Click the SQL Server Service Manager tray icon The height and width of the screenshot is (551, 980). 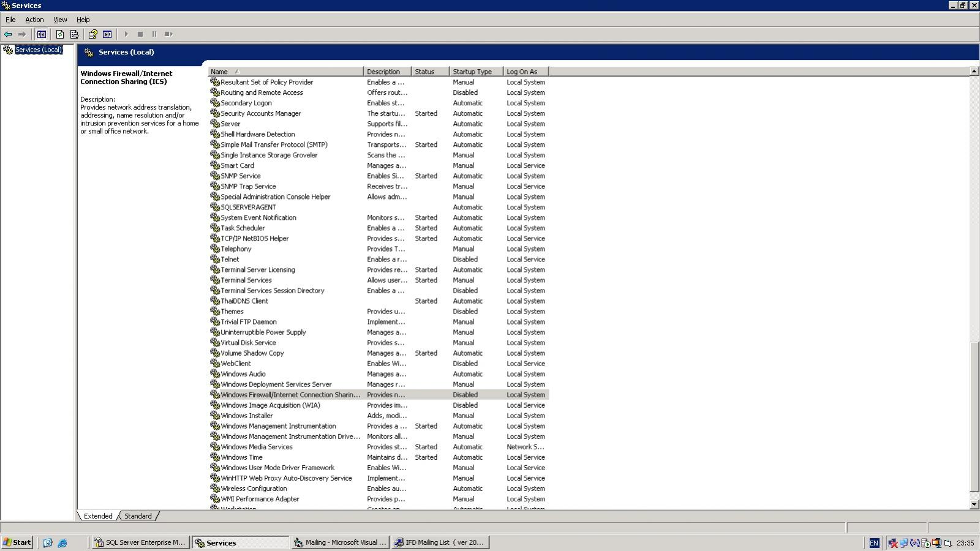coord(926,543)
